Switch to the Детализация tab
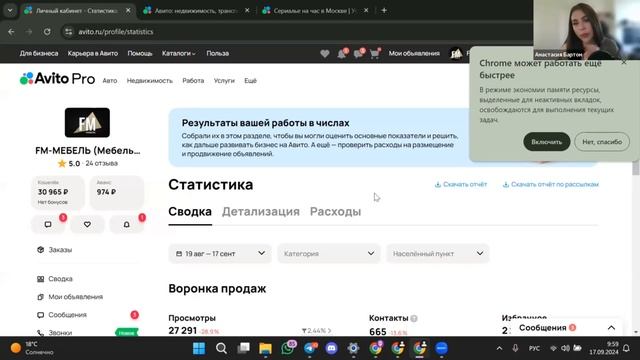 (261, 211)
